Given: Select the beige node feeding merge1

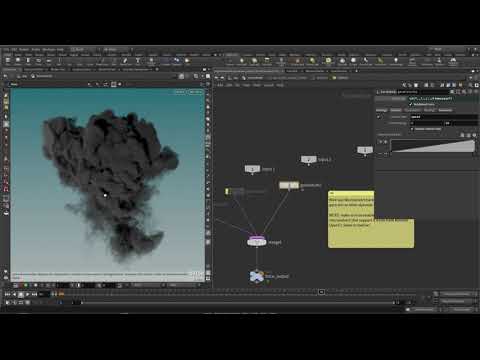Looking at the screenshot, I should 289,185.
